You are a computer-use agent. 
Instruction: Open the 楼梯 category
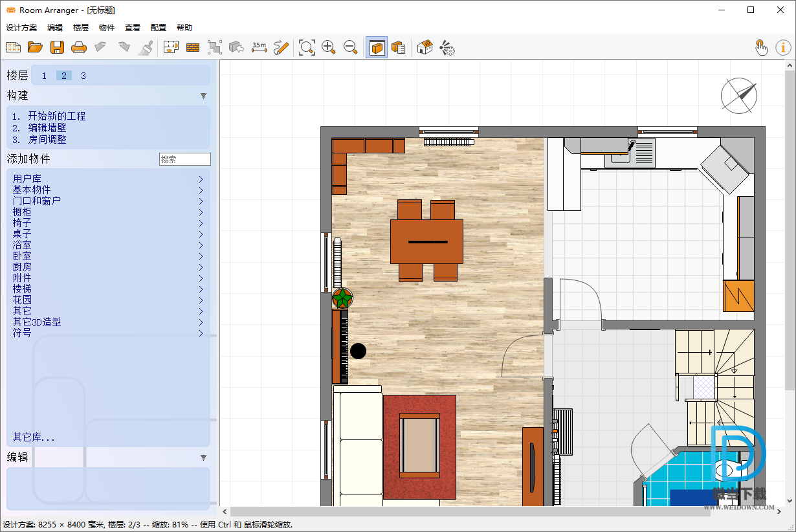pos(108,289)
